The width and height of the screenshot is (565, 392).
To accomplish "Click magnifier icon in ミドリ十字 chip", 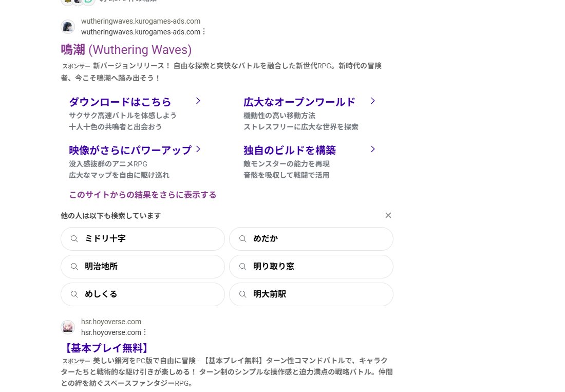I will [x=74, y=239].
